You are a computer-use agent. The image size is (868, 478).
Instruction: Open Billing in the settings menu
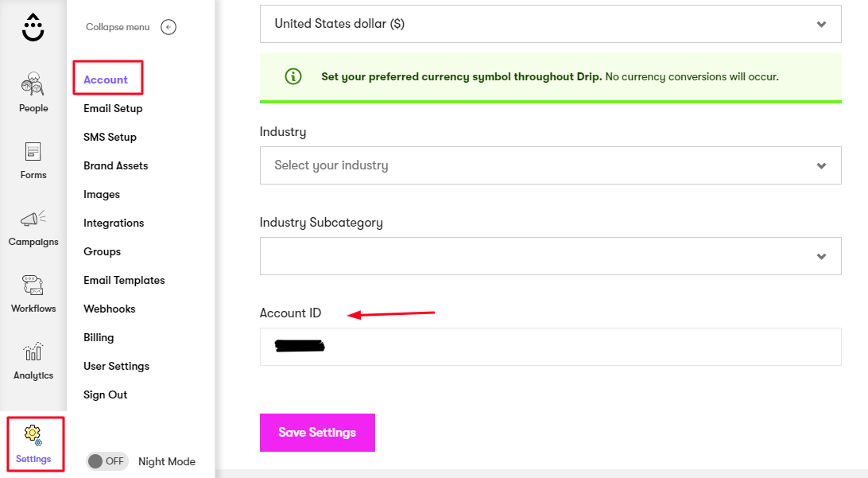[x=99, y=337]
